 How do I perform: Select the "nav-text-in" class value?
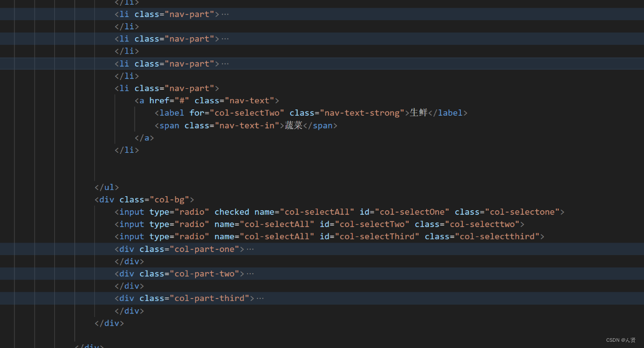click(247, 125)
